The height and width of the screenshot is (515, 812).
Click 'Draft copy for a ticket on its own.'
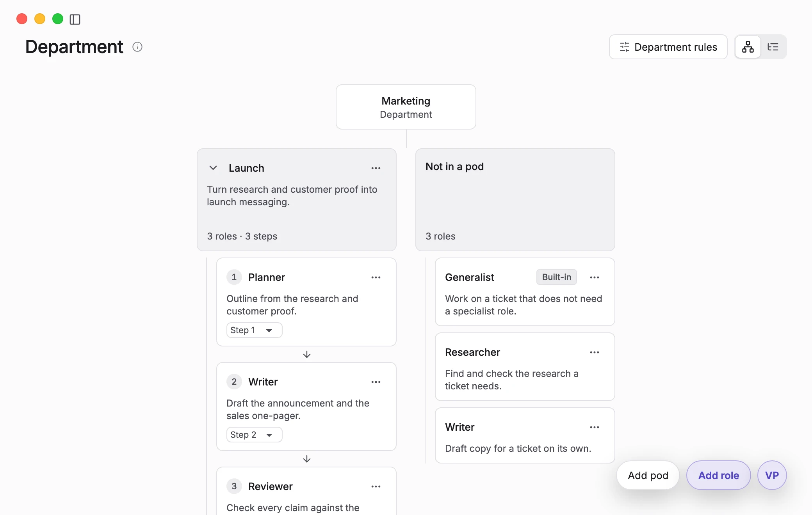pos(518,449)
